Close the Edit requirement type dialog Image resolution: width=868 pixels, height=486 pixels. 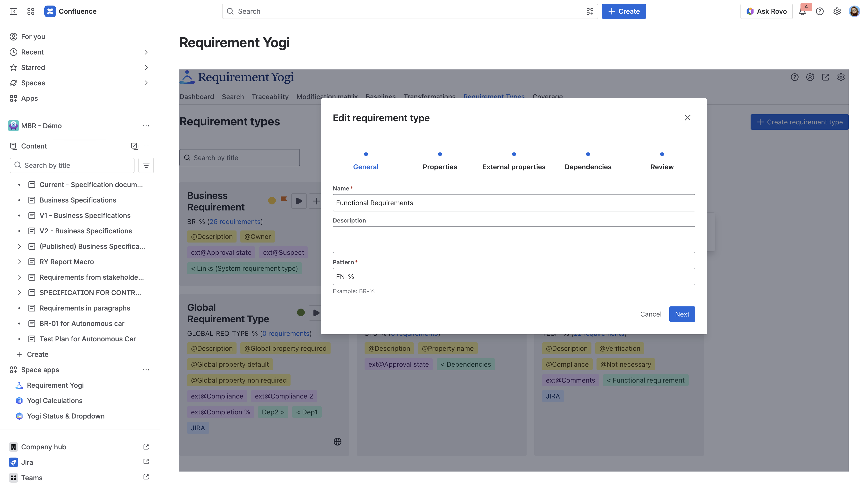(688, 118)
